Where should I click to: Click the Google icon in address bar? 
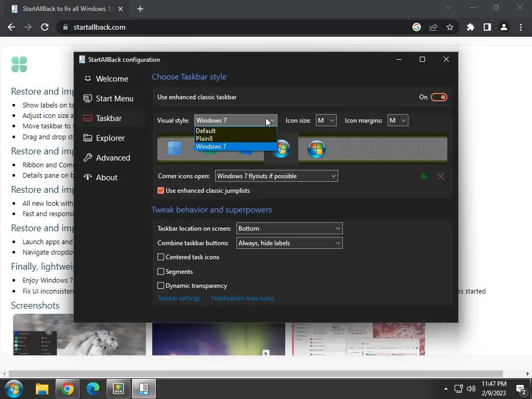417,27
